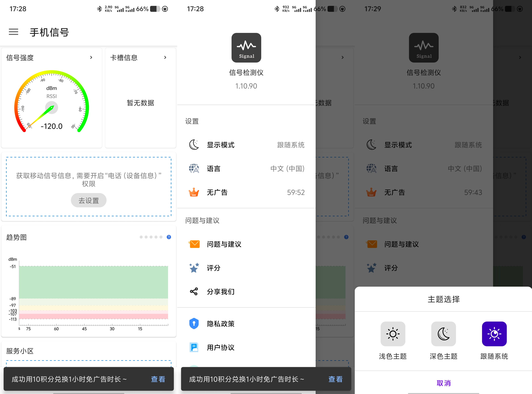Expand 卡槽信息 card slot details
The image size is (532, 394).
[165, 57]
